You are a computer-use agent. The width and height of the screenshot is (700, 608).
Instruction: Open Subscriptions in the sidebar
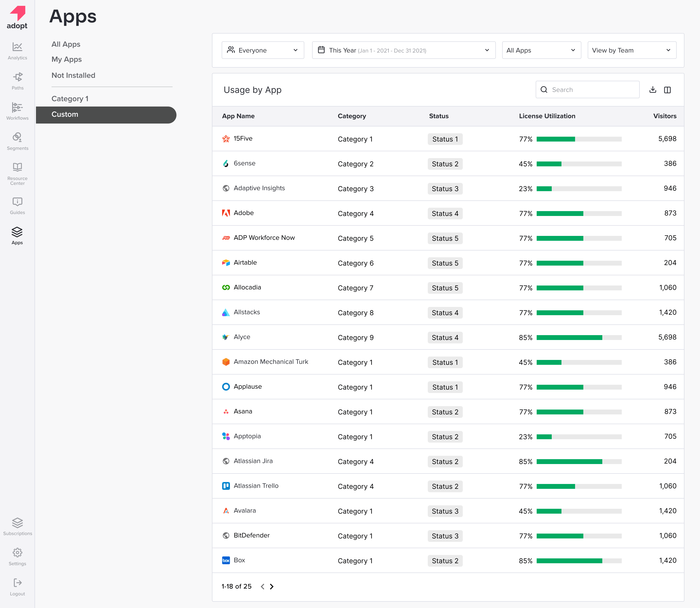click(x=17, y=527)
